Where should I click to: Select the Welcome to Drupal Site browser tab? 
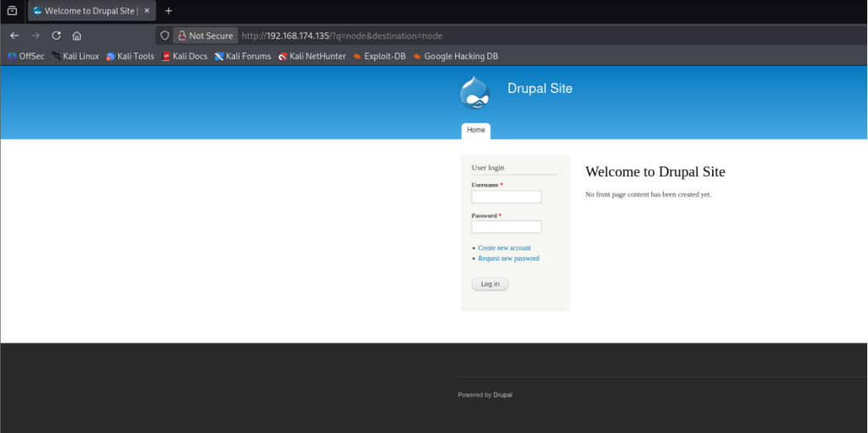click(92, 10)
